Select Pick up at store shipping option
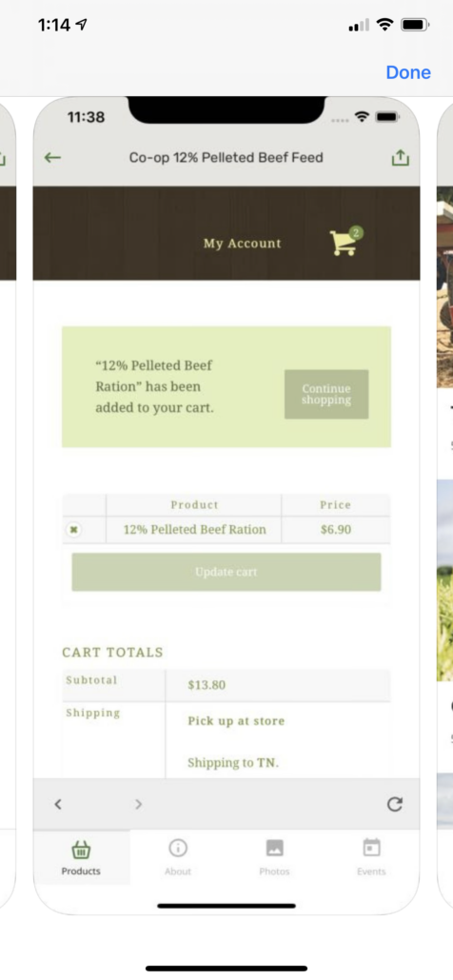Screen dimensions: 453x980 coord(236,721)
